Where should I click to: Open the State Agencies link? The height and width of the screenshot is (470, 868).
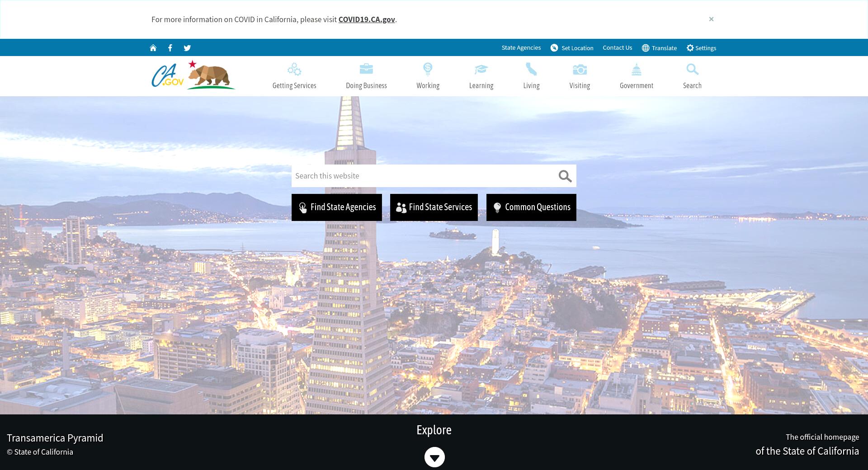521,47
